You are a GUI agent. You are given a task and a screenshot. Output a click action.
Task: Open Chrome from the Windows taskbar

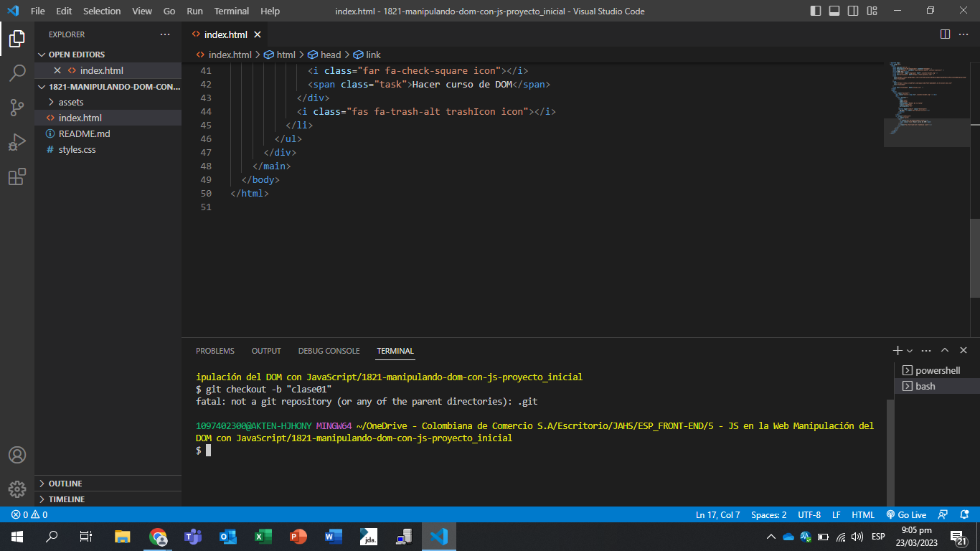[x=158, y=536]
